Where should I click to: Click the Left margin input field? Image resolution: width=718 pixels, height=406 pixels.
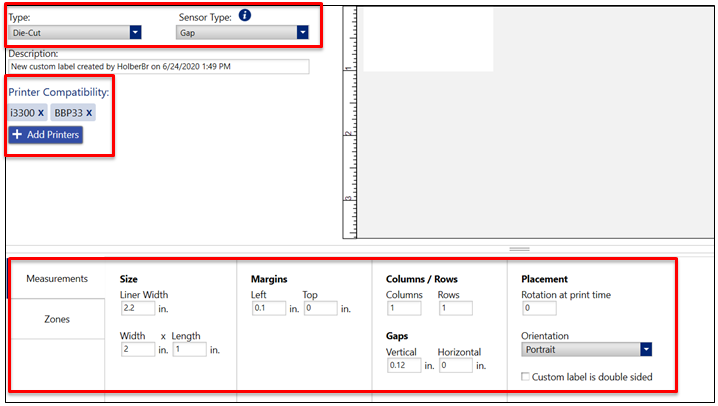[269, 308]
